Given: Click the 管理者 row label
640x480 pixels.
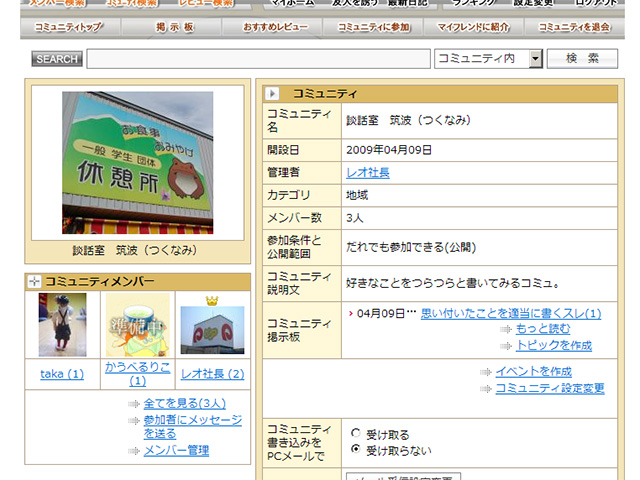Looking at the screenshot, I should tap(283, 173).
